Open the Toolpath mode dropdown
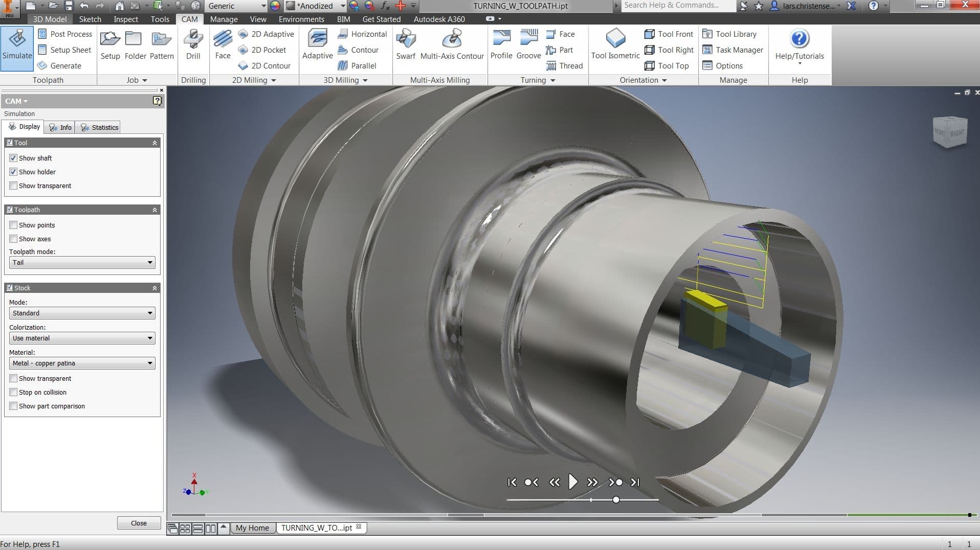The image size is (980, 550). click(x=82, y=263)
